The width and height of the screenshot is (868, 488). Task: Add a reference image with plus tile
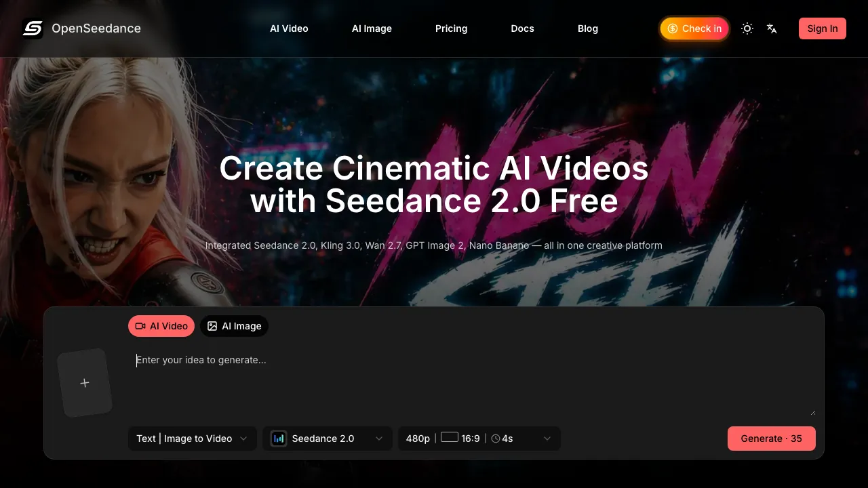pos(85,383)
